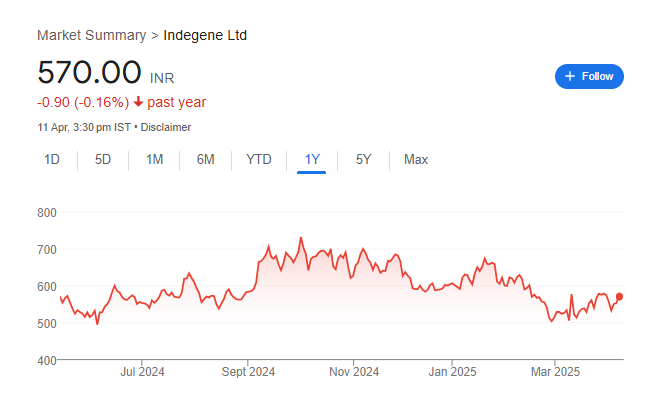Click the red end-point dot on the chart
The height and width of the screenshot is (396, 670).
[x=619, y=296]
